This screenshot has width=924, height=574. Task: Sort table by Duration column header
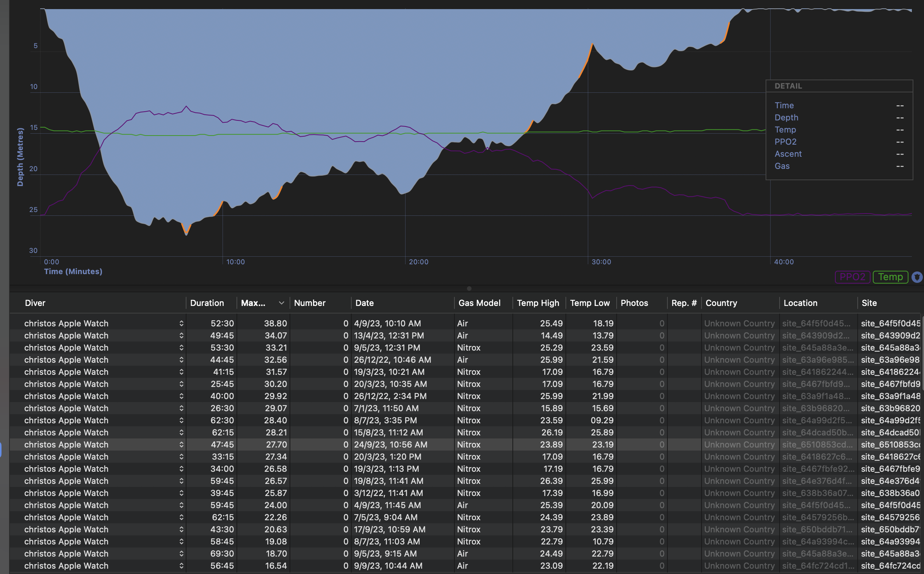[207, 303]
